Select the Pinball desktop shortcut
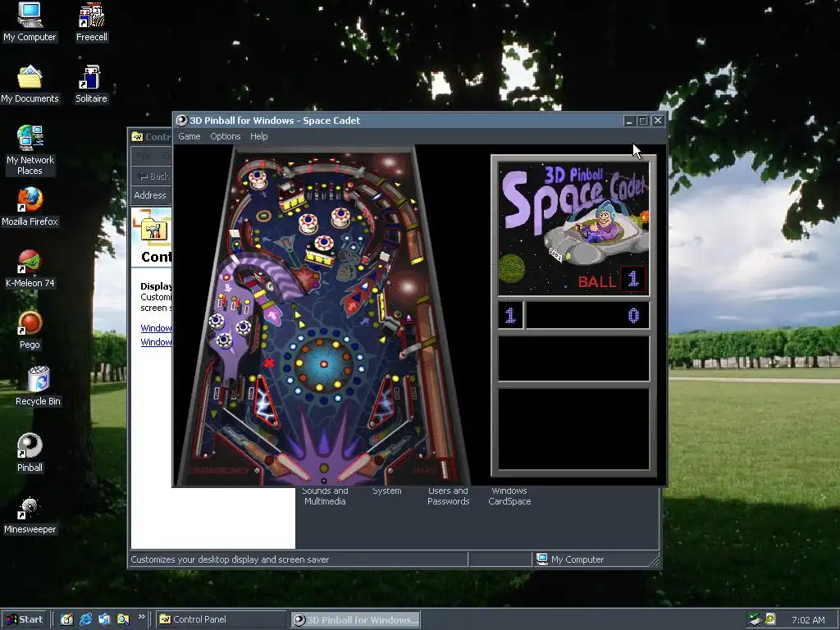 (x=30, y=453)
